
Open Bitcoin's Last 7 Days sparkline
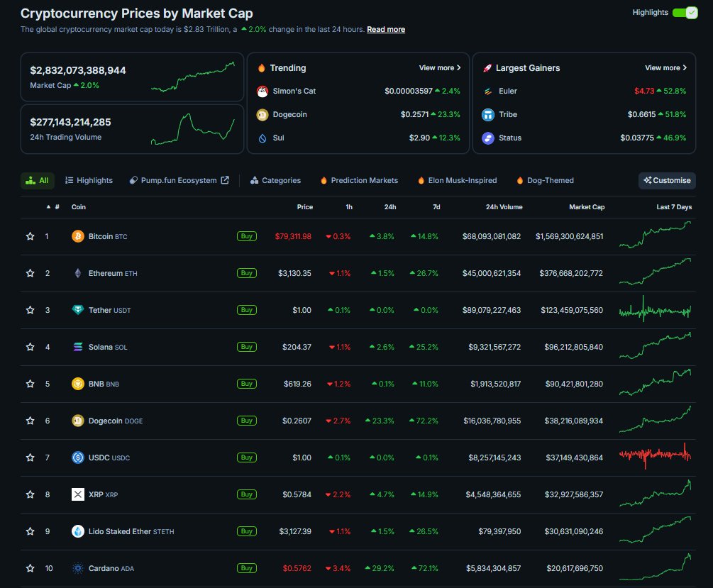click(655, 235)
